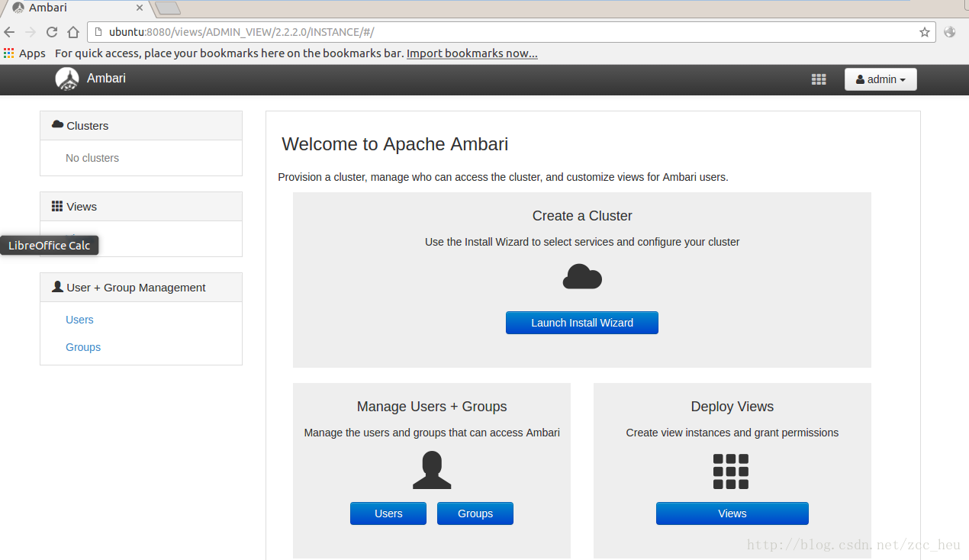Click the blue Views button
This screenshot has height=560, width=969.
coord(732,513)
